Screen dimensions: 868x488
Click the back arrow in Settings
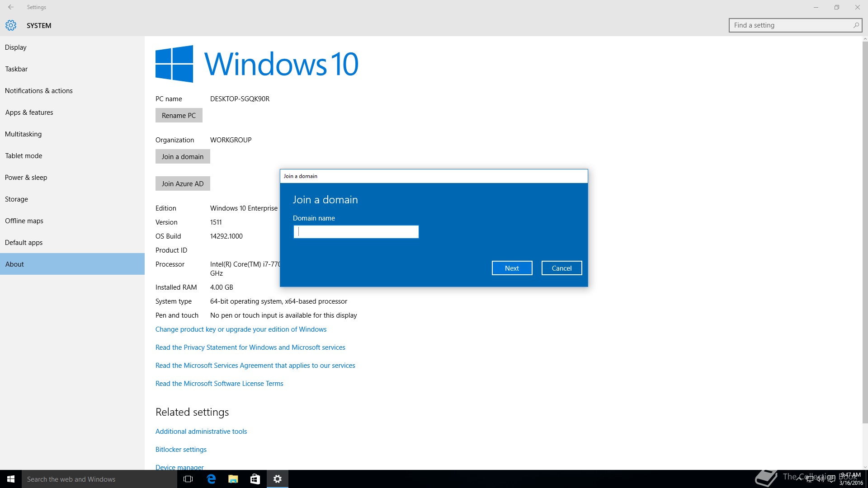pos(11,7)
